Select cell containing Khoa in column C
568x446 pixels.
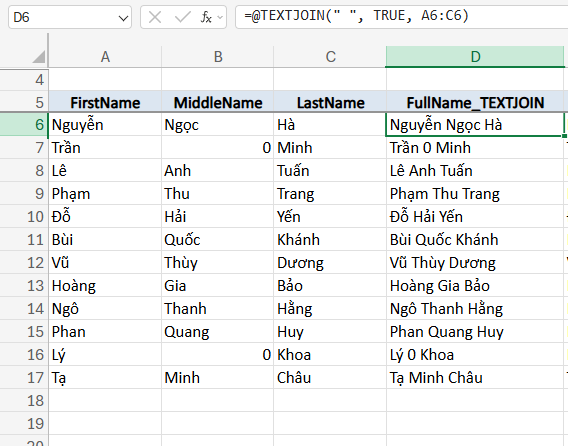(x=330, y=355)
